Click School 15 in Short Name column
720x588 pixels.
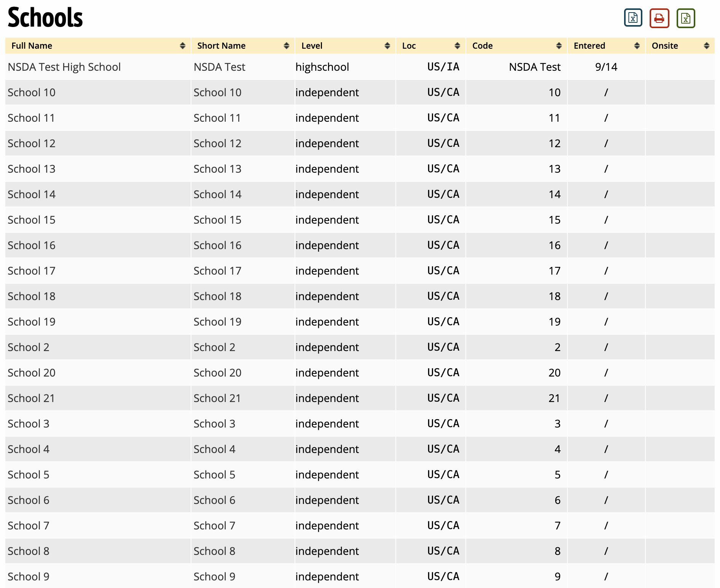click(217, 220)
